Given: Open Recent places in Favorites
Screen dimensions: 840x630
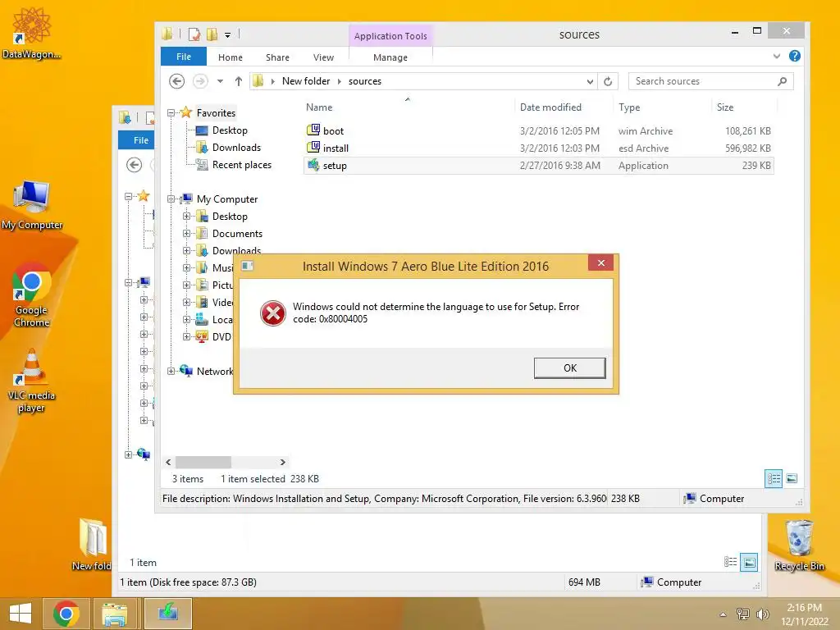Looking at the screenshot, I should tap(242, 164).
